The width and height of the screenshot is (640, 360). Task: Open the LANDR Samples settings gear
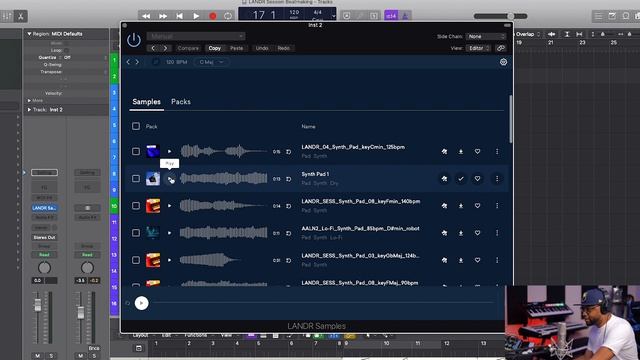pos(503,62)
